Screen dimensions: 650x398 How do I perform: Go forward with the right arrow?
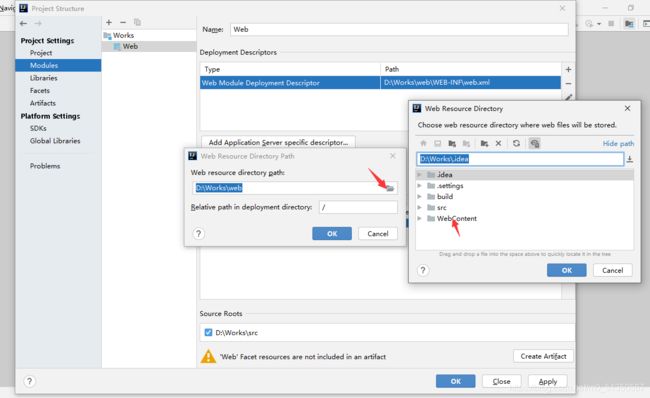pos(38,24)
